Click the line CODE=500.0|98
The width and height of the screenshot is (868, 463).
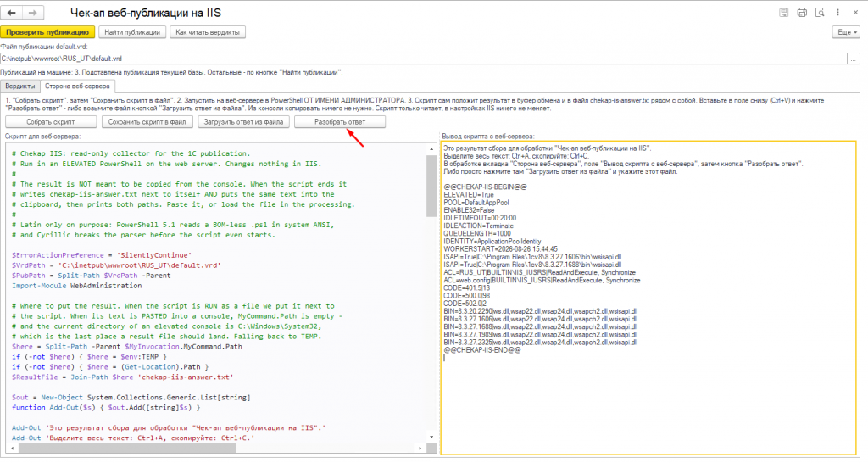tap(467, 296)
